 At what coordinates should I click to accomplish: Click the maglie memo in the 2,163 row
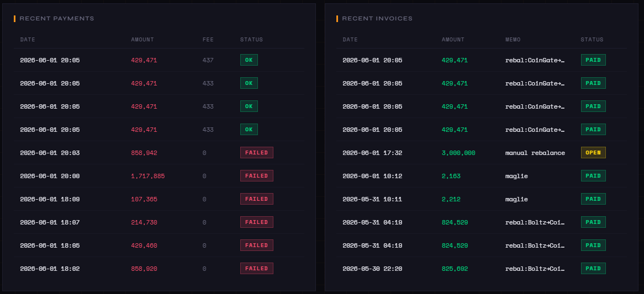pyautogui.click(x=516, y=176)
